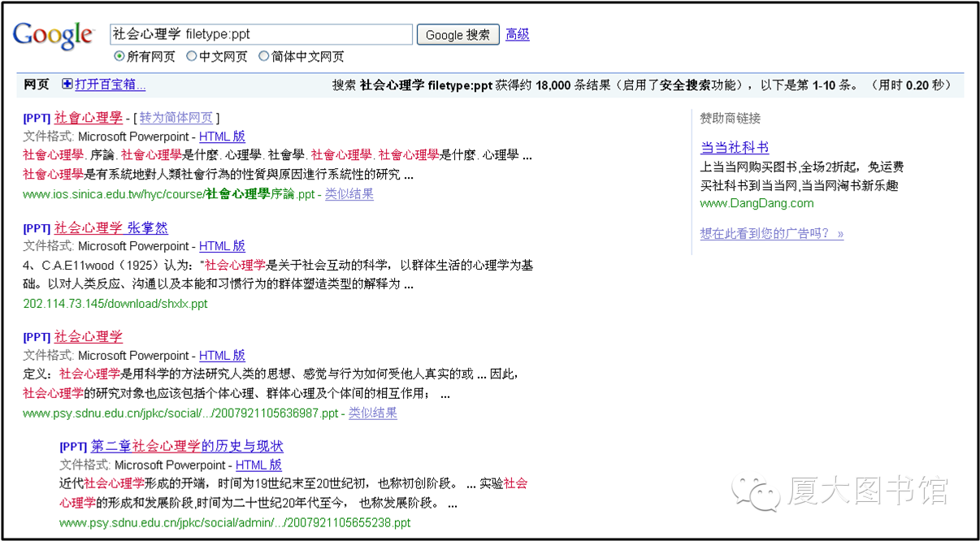The width and height of the screenshot is (980, 541).
Task: Click the 赞助商链接 heading text
Action: (731, 119)
